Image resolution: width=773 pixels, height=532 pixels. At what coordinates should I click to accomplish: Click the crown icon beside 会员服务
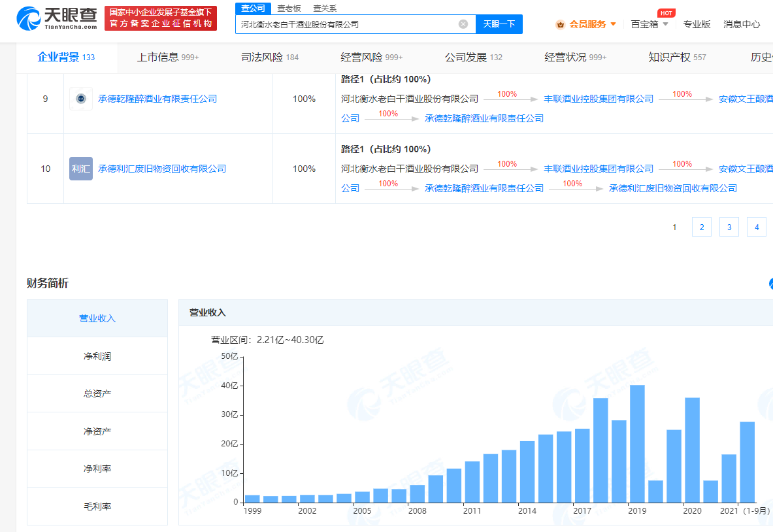[560, 24]
